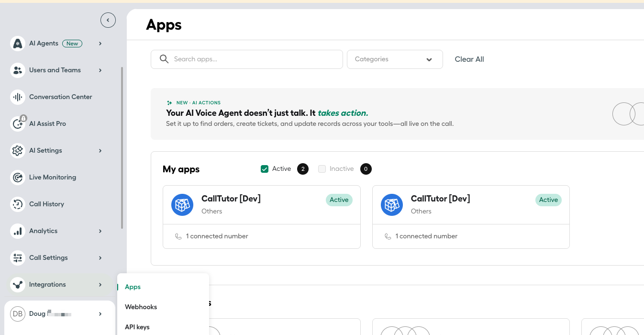644x335 pixels.
Task: Click Active status badge on second CallTutor card
Action: click(548, 200)
